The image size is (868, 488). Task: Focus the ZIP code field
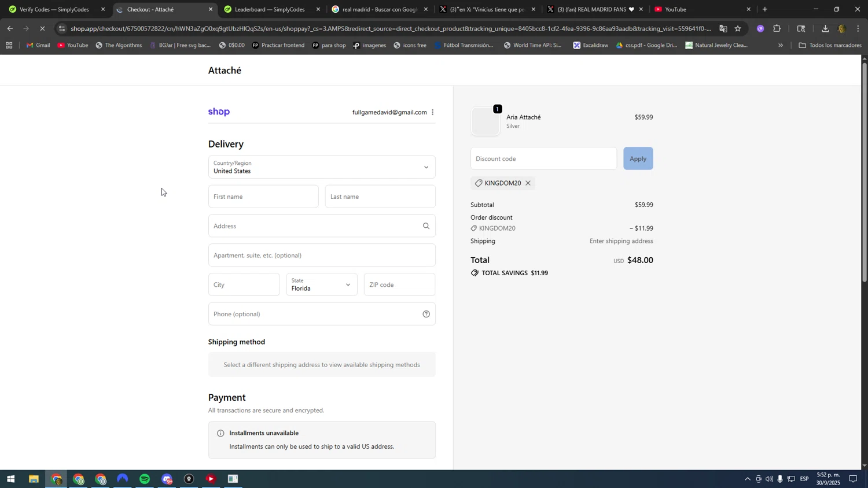click(x=399, y=284)
